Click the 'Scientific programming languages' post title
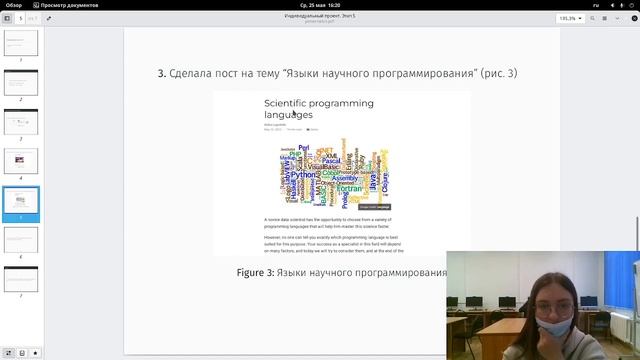The width and height of the screenshot is (640, 360). point(319,109)
